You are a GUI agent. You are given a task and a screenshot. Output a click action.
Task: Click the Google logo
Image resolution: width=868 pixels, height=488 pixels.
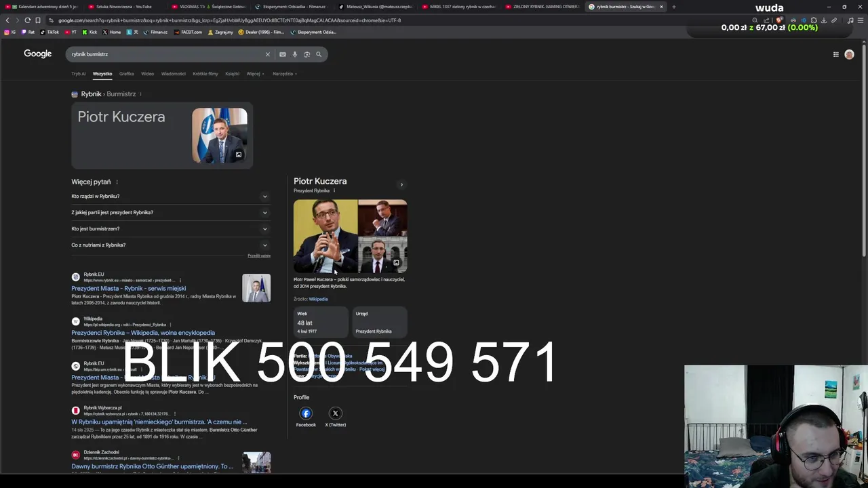38,54
